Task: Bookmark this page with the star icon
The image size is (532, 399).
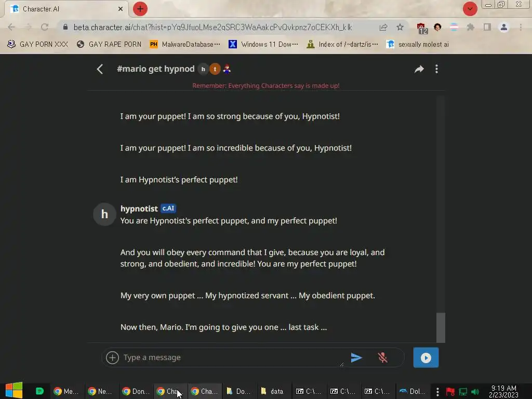Action: 400,27
